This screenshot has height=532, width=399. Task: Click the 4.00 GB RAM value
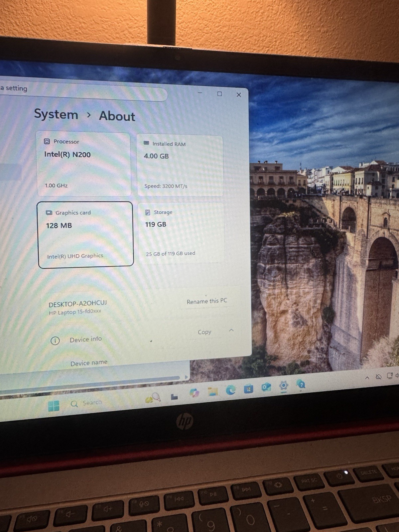click(156, 156)
